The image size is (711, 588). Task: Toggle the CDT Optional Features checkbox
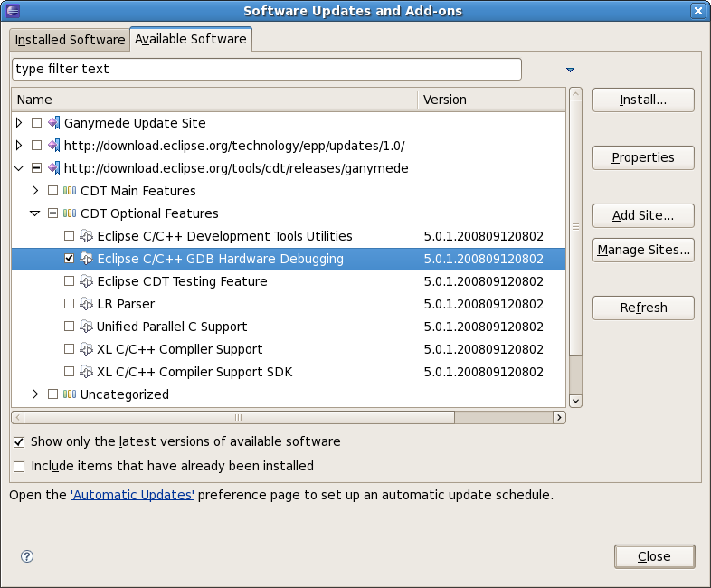pos(53,213)
